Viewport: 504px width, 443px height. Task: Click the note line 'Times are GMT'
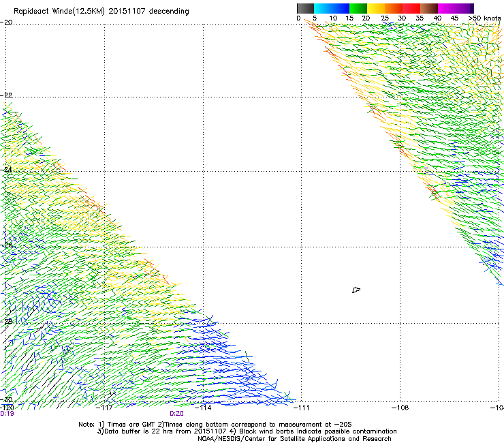[131, 425]
